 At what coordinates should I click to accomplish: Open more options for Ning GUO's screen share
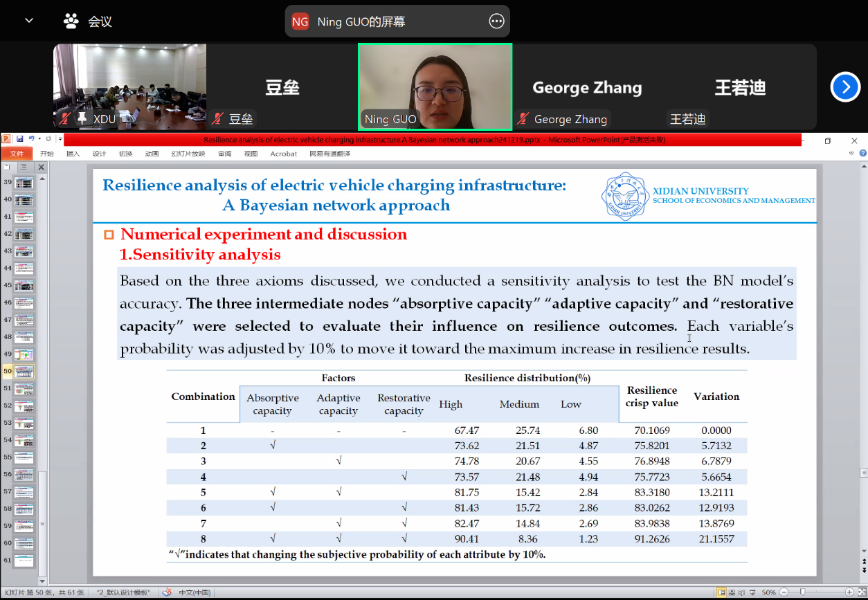(x=496, y=21)
